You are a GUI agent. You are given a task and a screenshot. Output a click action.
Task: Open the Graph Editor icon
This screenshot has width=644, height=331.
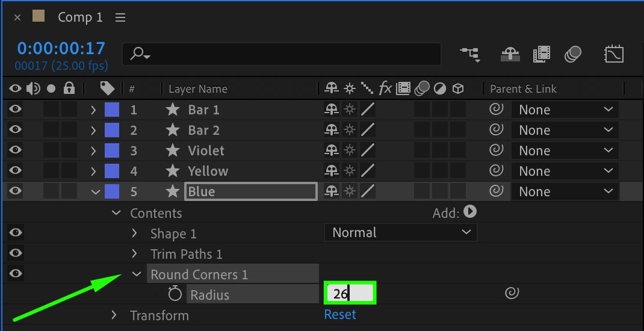[613, 54]
